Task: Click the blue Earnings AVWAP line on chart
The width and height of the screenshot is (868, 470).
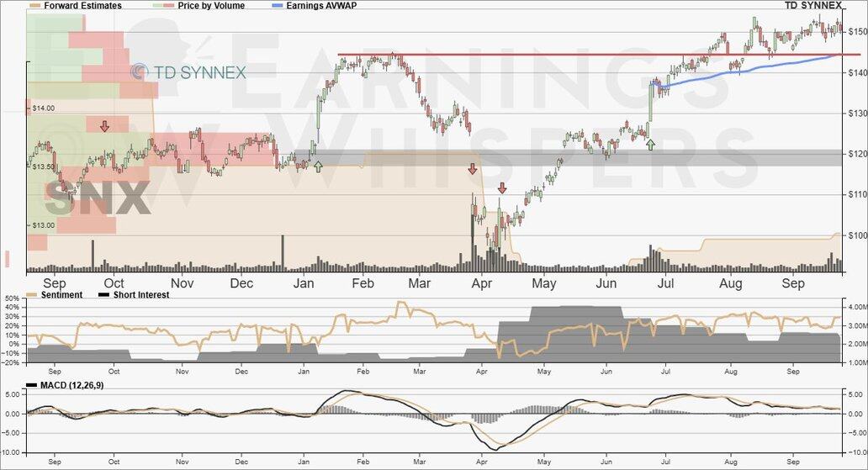Action: coord(748,69)
